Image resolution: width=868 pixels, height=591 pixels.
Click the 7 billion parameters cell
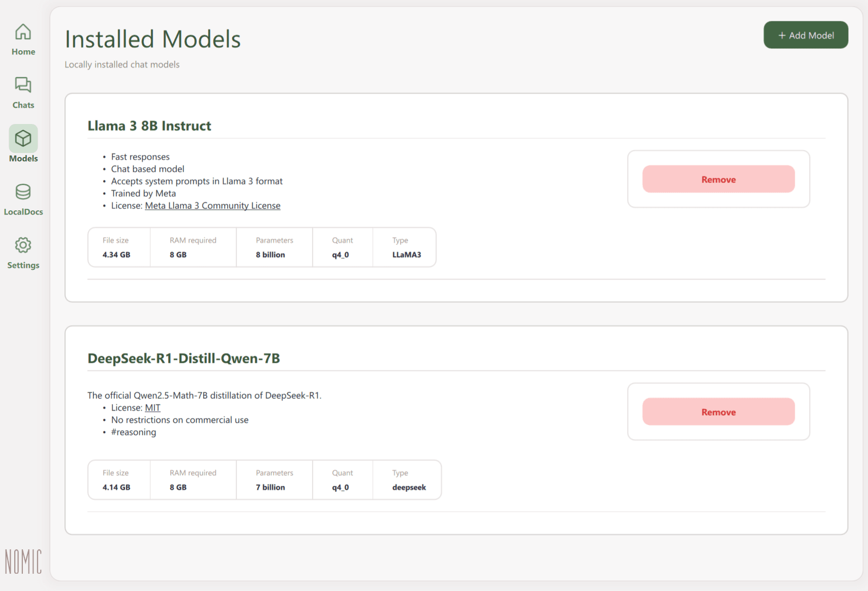click(x=270, y=487)
